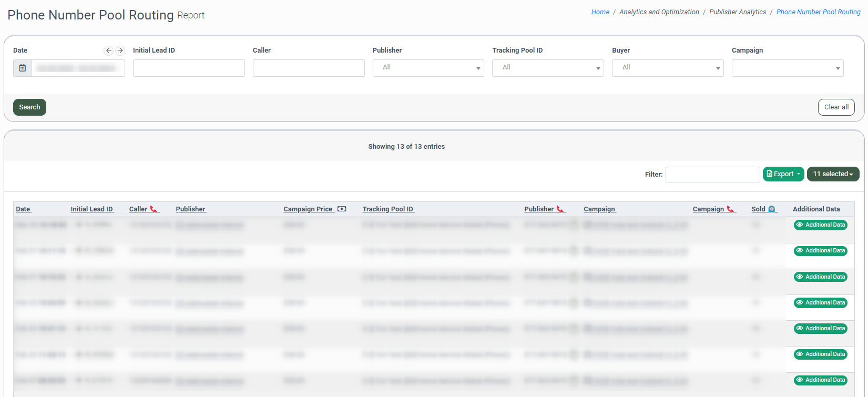Click the phone icon beside the last Campaign header
This screenshot has width=868, height=397.
pyautogui.click(x=730, y=209)
